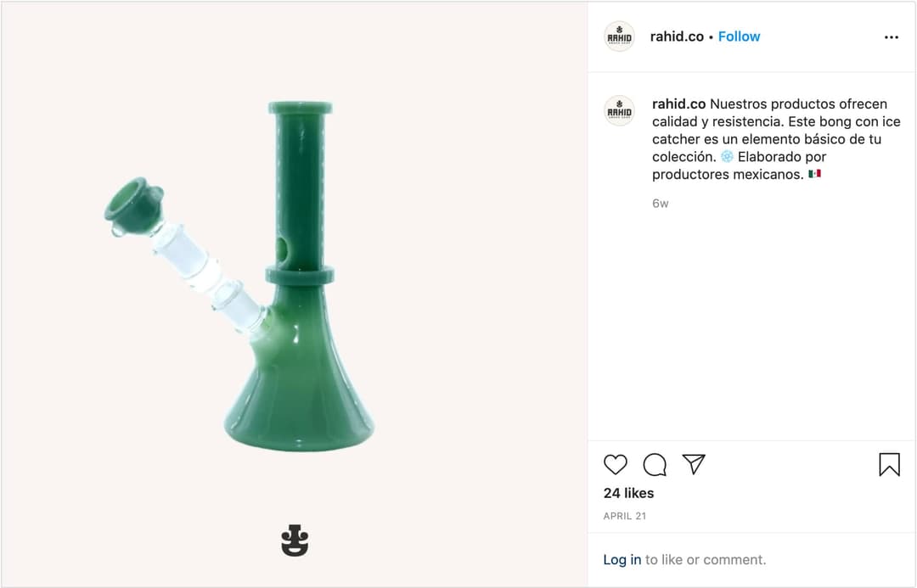The image size is (917, 588).
Task: Click the smiley face logo under the bong
Action: [x=294, y=540]
